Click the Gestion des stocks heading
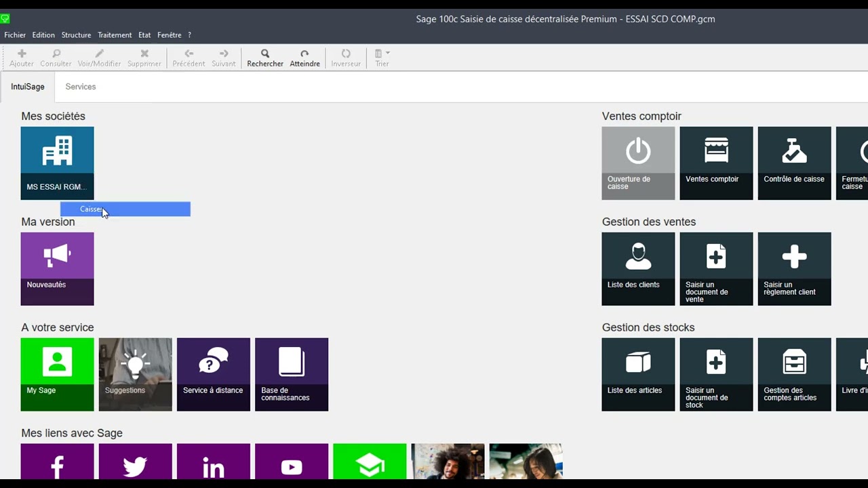 click(648, 327)
